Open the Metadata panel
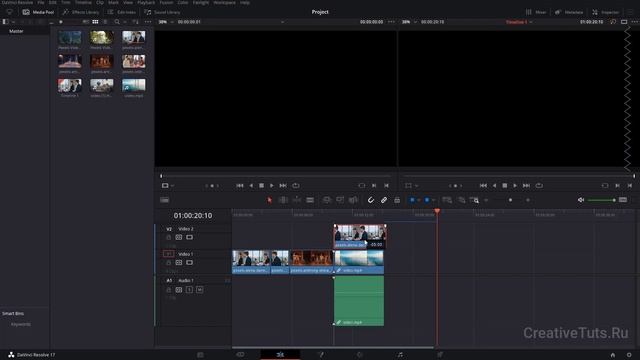This screenshot has height=360, width=640. point(569,12)
